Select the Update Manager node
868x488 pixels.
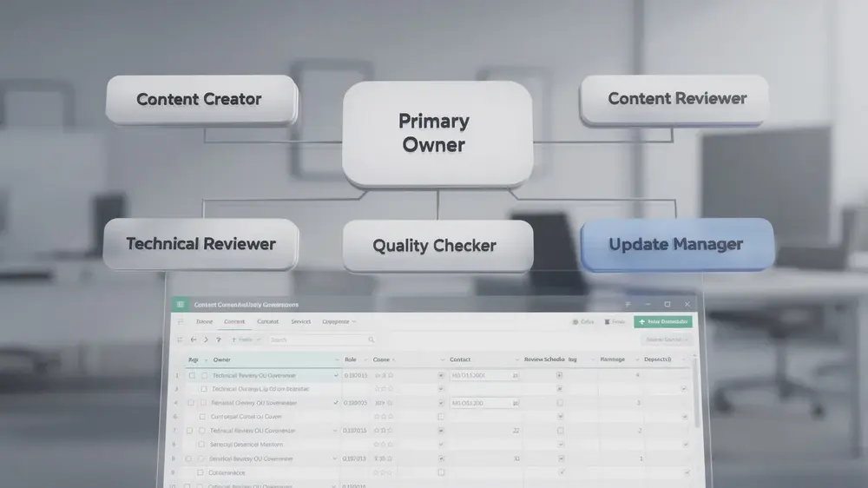point(676,244)
